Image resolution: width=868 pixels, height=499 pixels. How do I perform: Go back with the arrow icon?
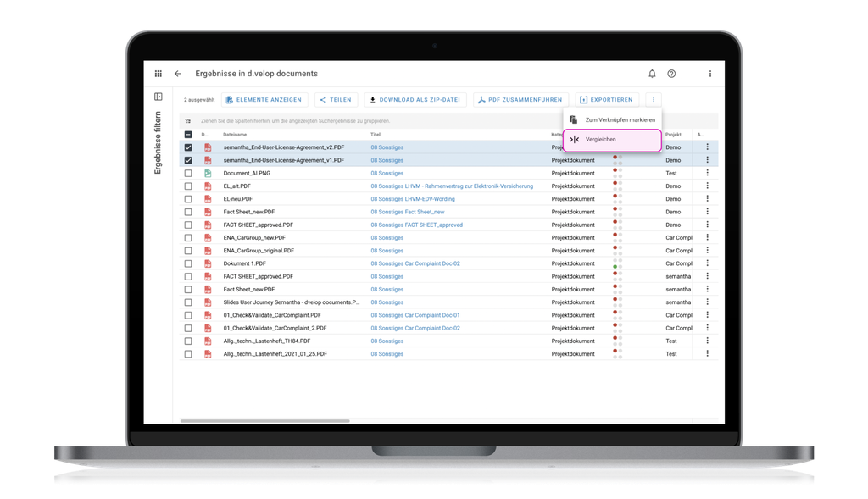pyautogui.click(x=178, y=74)
